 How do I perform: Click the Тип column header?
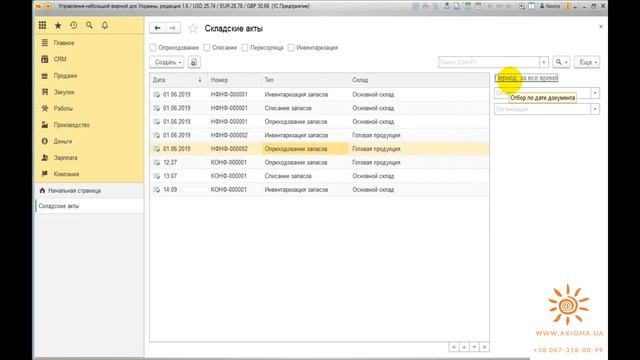pyautogui.click(x=305, y=80)
